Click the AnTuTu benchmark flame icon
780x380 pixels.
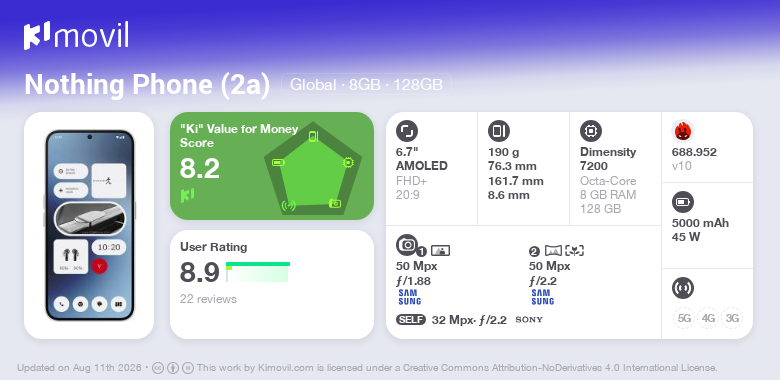pyautogui.click(x=683, y=131)
